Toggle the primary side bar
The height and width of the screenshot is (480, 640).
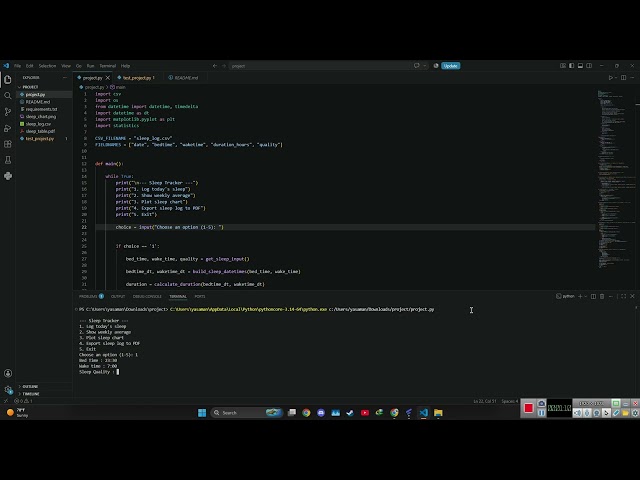571,66
